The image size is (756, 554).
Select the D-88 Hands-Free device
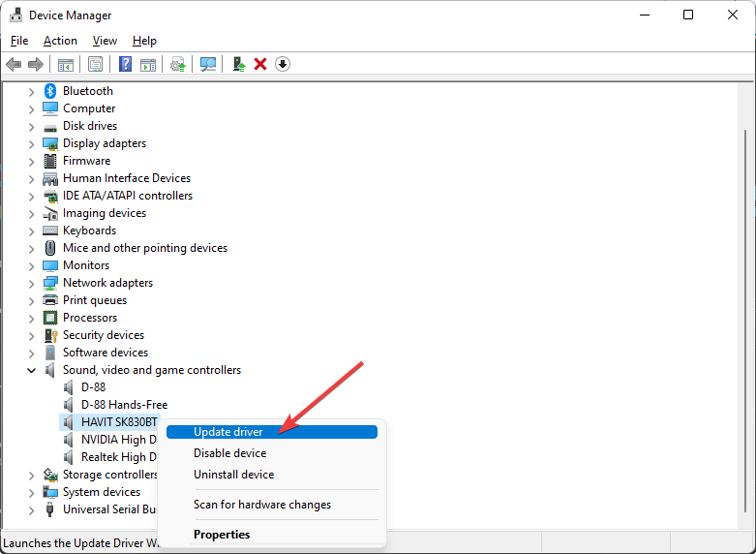point(125,405)
